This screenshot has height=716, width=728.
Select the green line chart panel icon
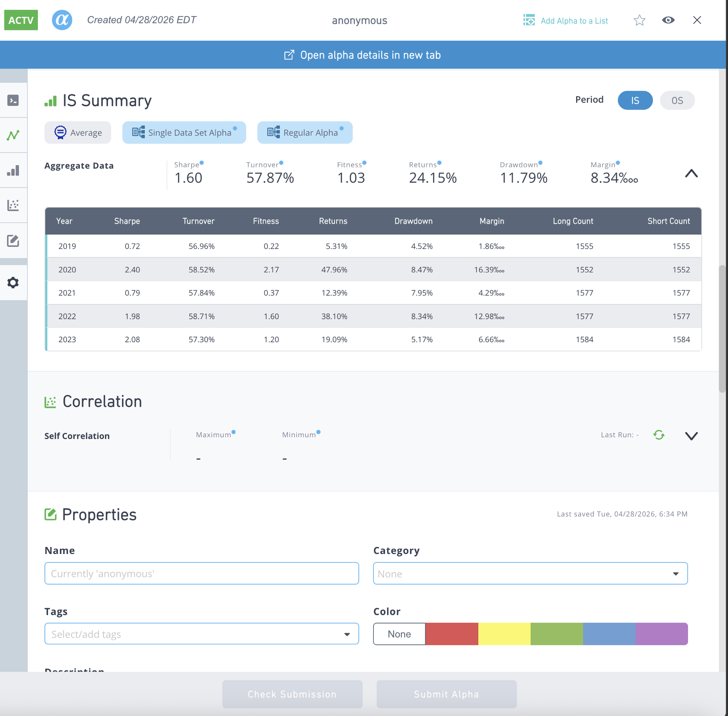click(13, 135)
